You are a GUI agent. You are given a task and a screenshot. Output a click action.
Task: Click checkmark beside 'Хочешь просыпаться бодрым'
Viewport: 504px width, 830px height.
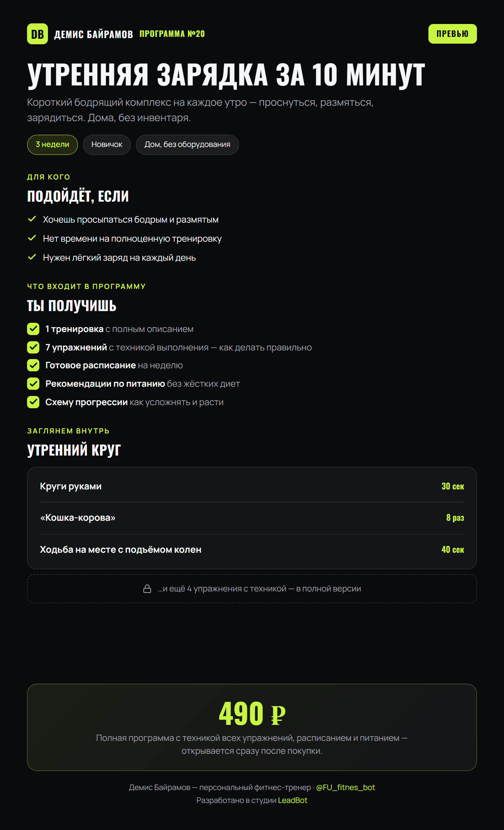tap(32, 219)
